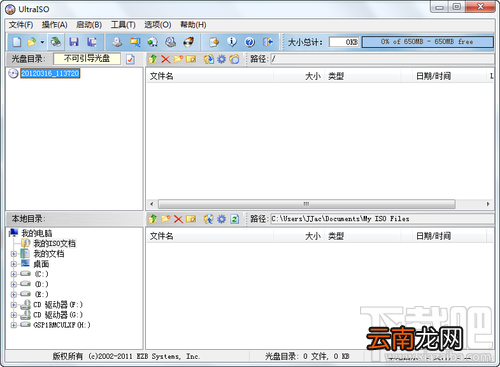Save the image with the floppy disk icon
The width and height of the screenshot is (500, 367).
74,42
